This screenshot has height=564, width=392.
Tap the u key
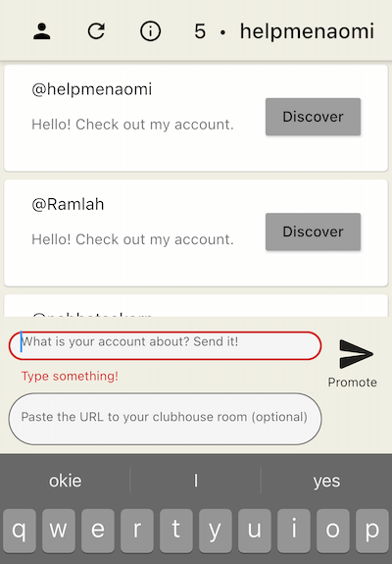tap(255, 531)
